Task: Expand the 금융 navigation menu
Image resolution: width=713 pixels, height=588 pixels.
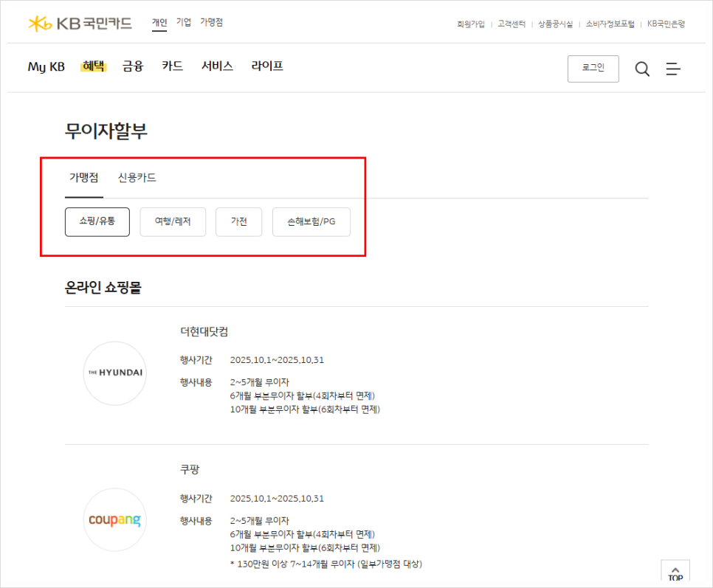Action: point(133,66)
